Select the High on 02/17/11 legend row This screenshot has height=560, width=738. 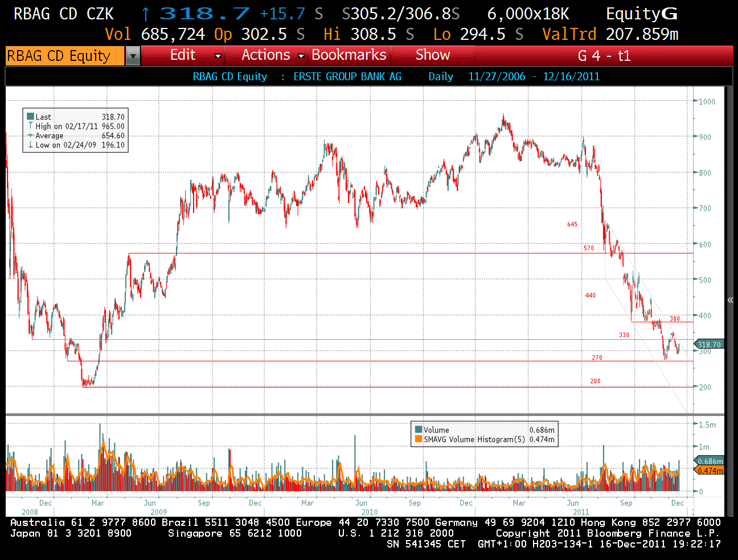[75, 126]
